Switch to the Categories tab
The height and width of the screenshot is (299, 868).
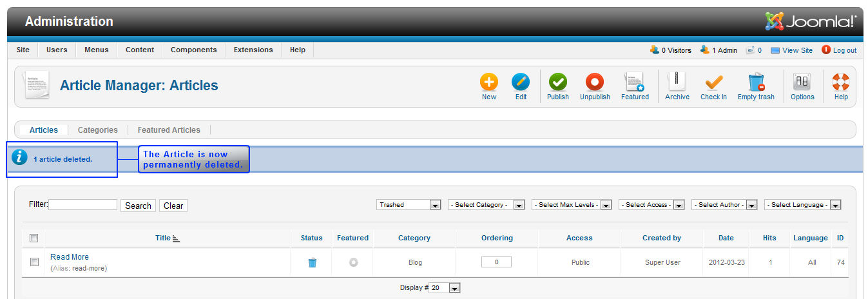coord(98,130)
